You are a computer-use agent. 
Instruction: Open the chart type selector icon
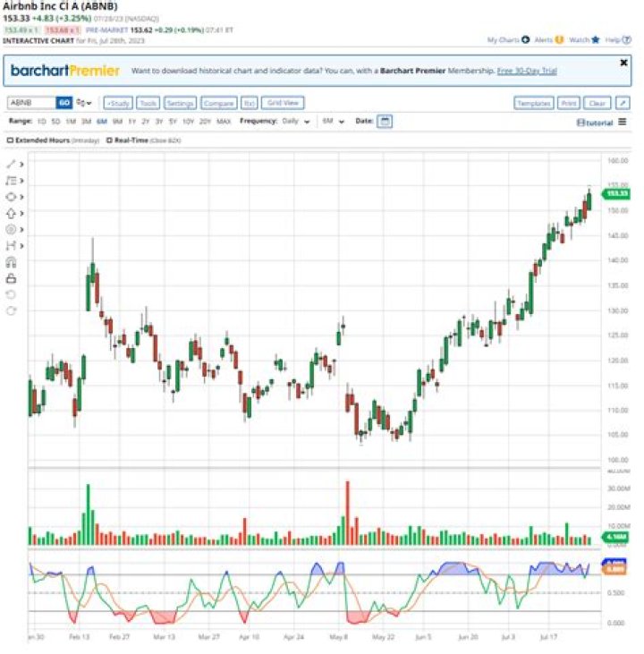83,103
